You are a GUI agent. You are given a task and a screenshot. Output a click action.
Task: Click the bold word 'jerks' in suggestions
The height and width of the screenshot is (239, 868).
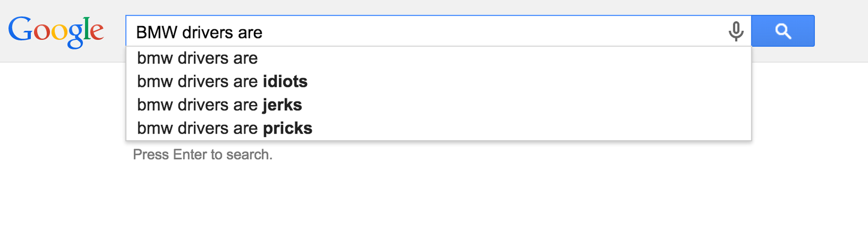282,105
